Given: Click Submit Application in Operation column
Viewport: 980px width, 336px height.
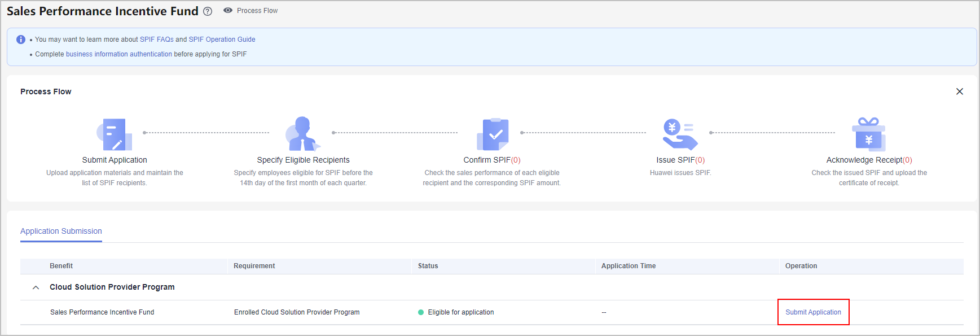Looking at the screenshot, I should 813,312.
